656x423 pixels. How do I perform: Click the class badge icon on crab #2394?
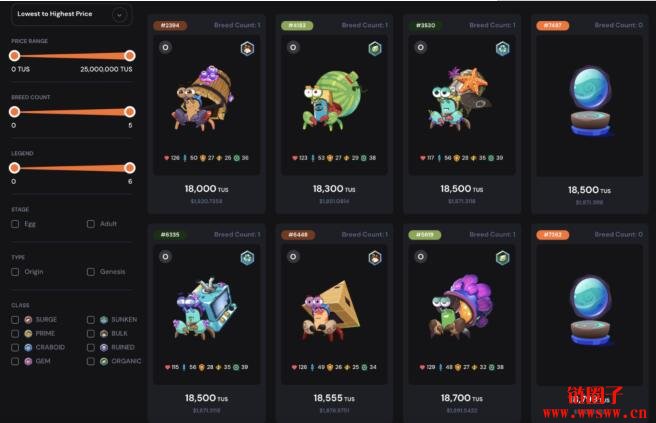pyautogui.click(x=247, y=49)
